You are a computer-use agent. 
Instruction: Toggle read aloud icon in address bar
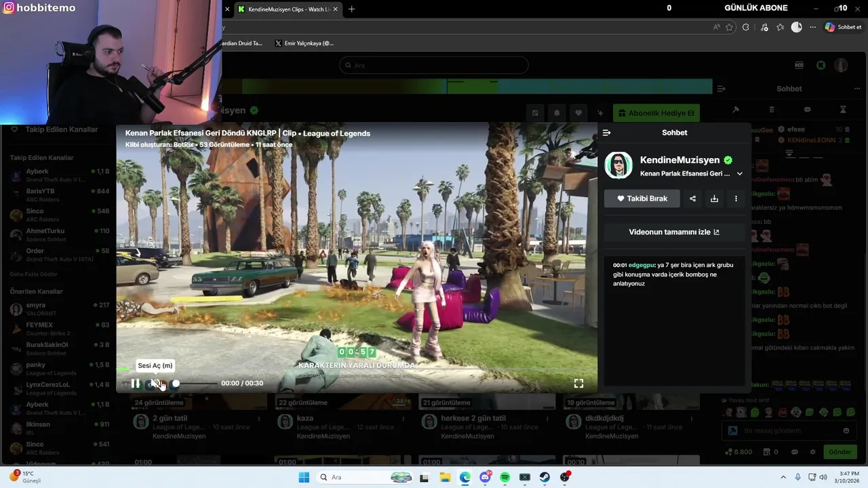(717, 27)
